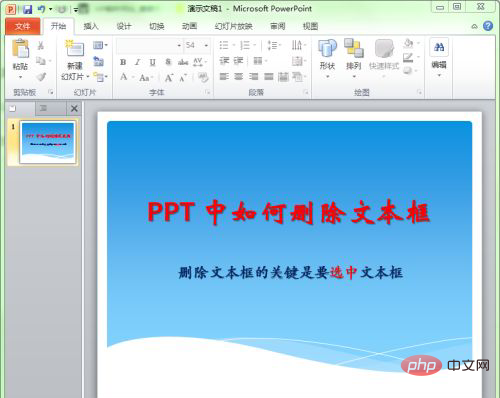Click the 文件 button
Image resolution: width=500 pixels, height=398 pixels.
(23, 26)
